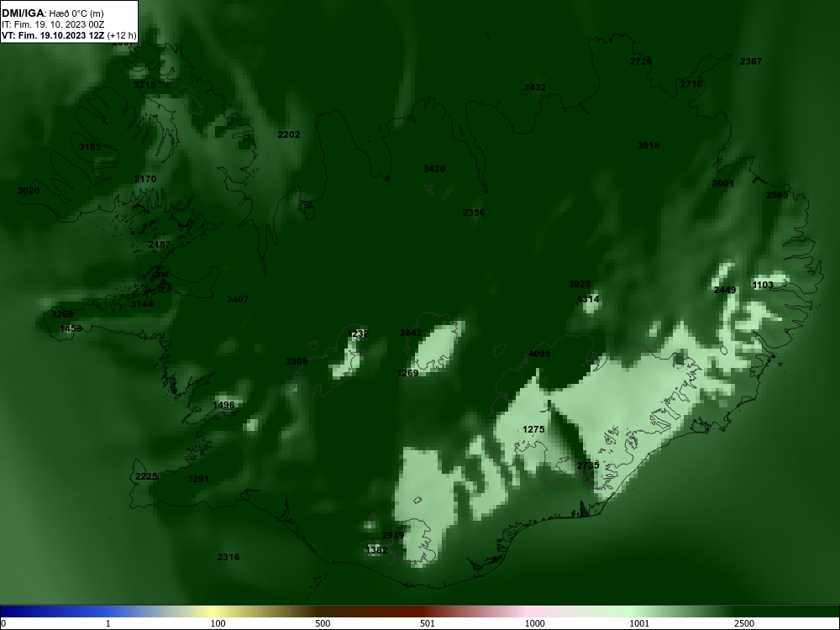Select the '100' color scale label
840x630 pixels.
[x=218, y=623]
